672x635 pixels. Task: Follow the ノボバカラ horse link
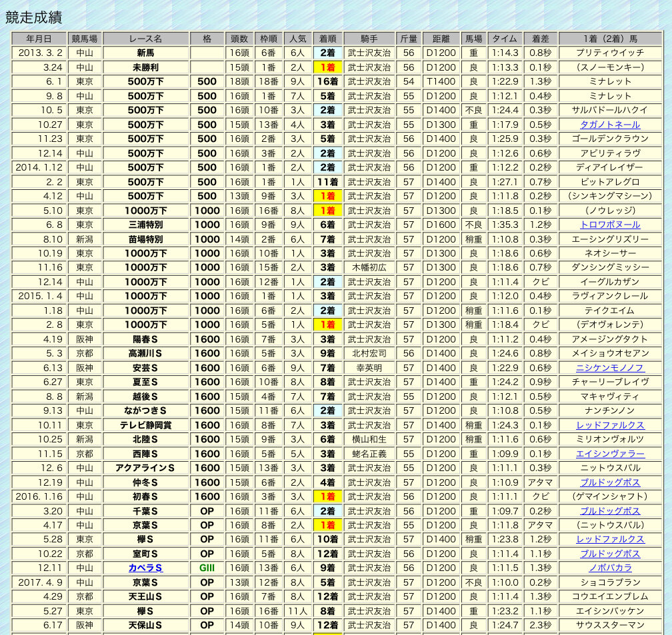(x=609, y=568)
